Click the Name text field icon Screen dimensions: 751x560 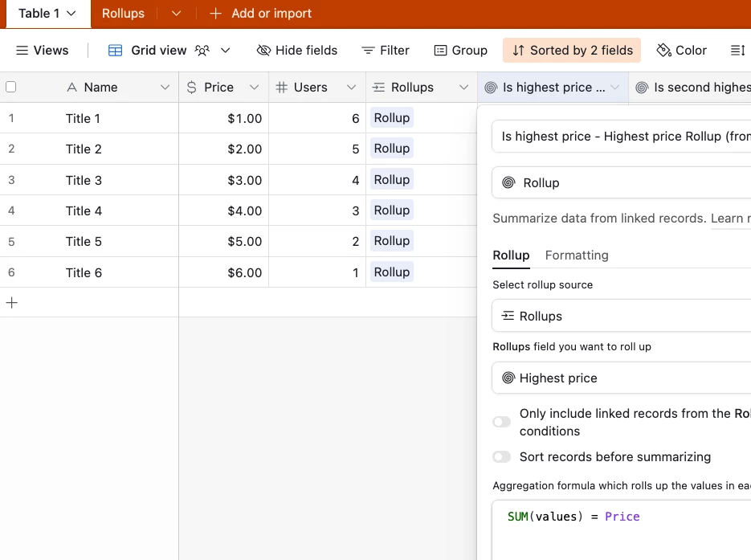point(71,88)
